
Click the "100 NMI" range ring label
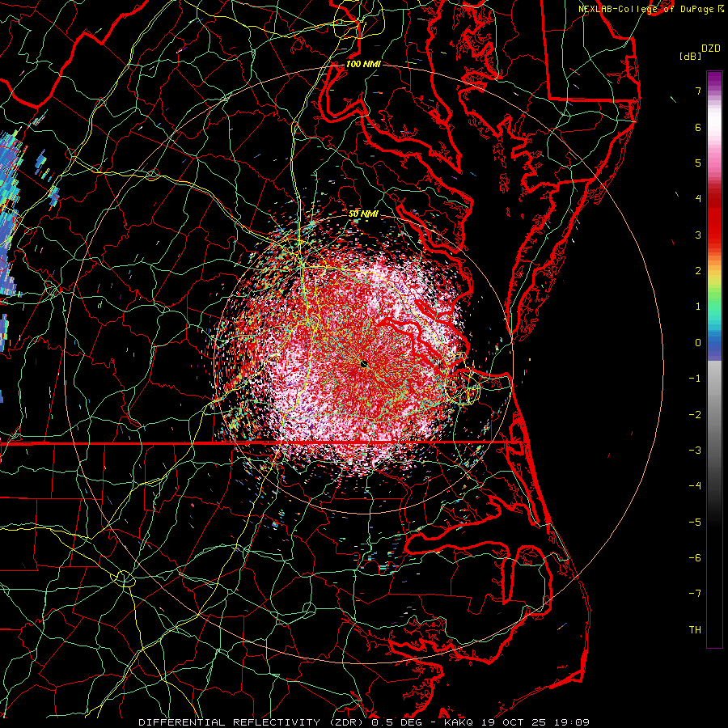pos(363,64)
